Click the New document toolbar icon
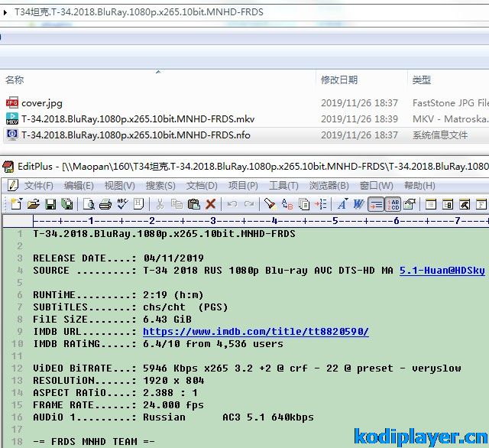This screenshot has height=448, width=489. [x=16, y=204]
